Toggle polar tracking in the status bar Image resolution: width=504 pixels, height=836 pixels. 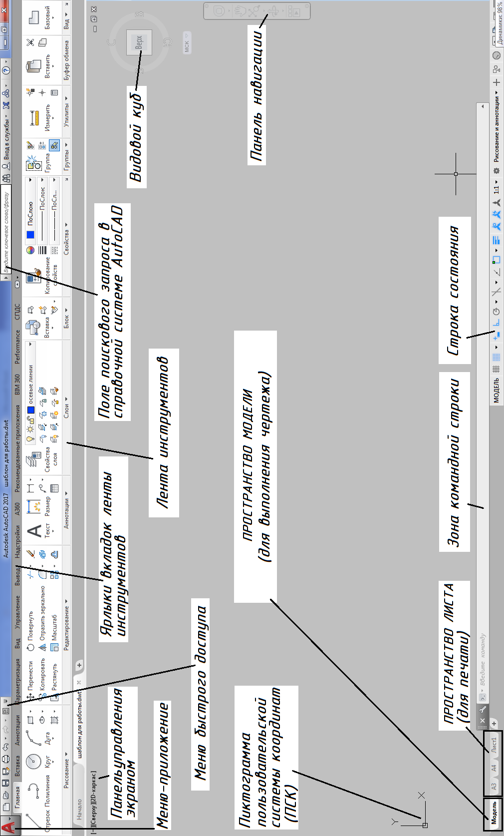[x=496, y=311]
